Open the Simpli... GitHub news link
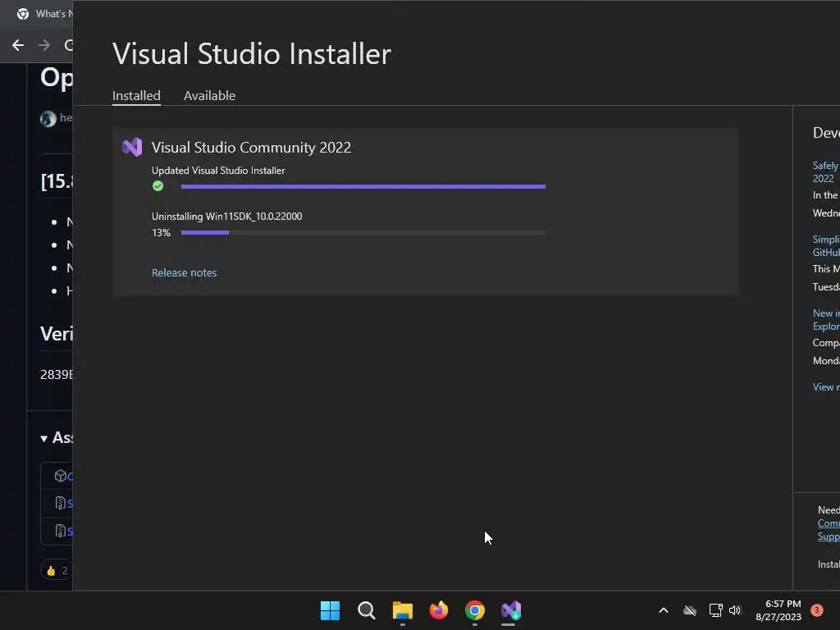 click(x=825, y=246)
